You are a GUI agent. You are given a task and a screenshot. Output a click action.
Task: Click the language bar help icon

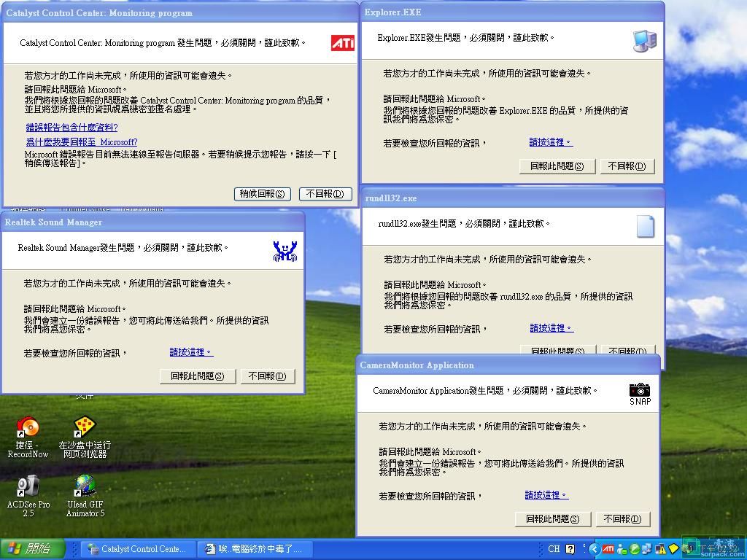click(570, 549)
